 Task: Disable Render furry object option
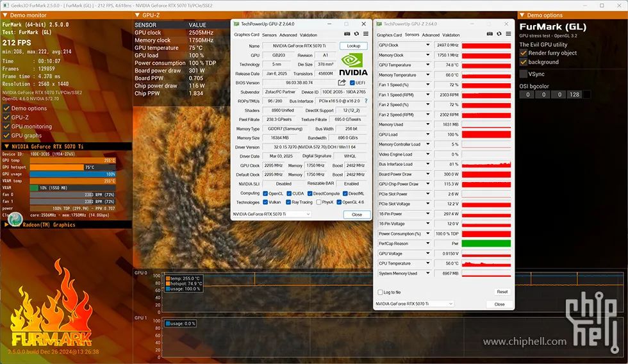(523, 53)
